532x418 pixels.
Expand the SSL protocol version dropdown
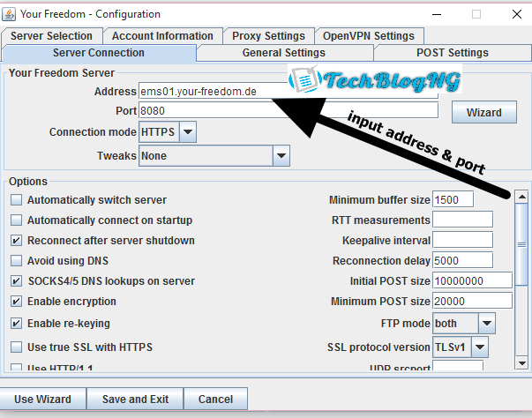[480, 347]
